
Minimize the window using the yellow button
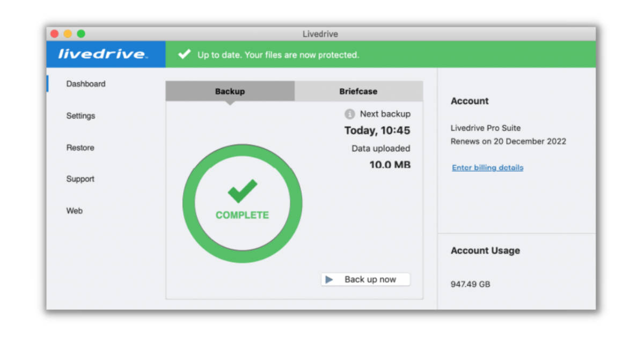(x=68, y=34)
